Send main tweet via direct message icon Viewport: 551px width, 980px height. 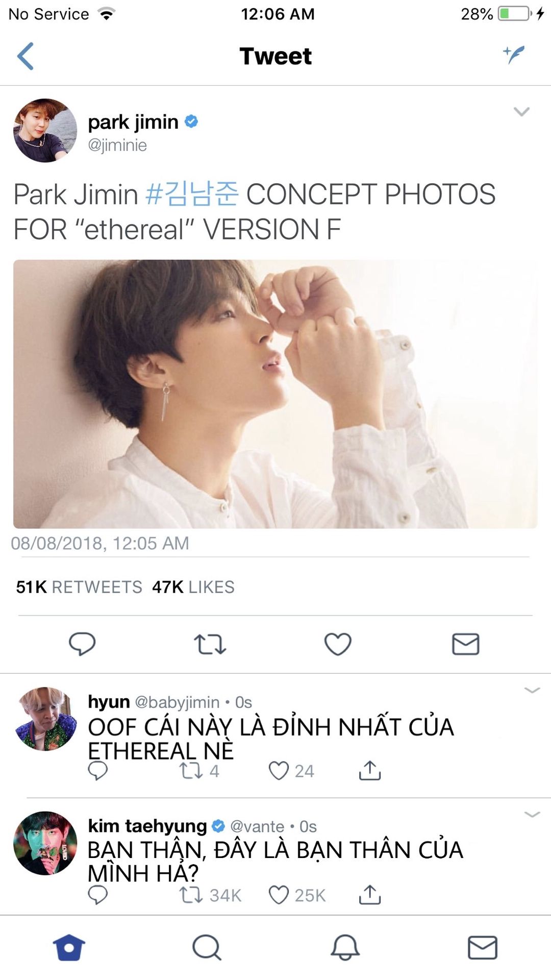coord(466,644)
